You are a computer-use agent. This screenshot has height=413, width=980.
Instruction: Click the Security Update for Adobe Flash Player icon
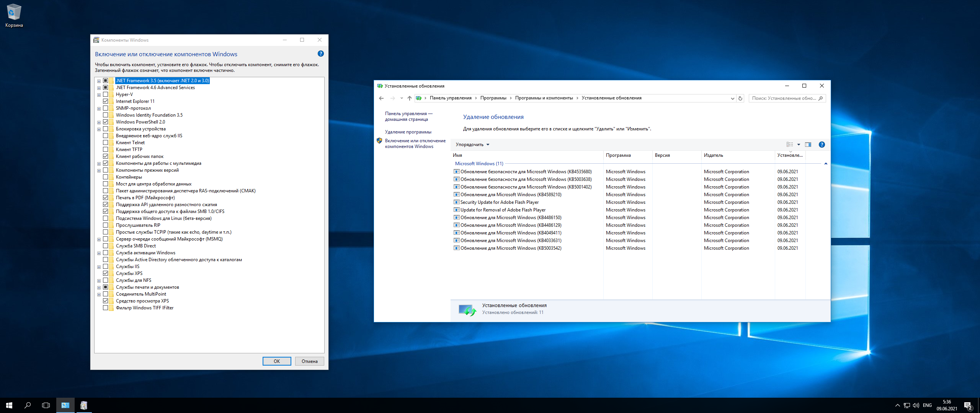tap(456, 202)
